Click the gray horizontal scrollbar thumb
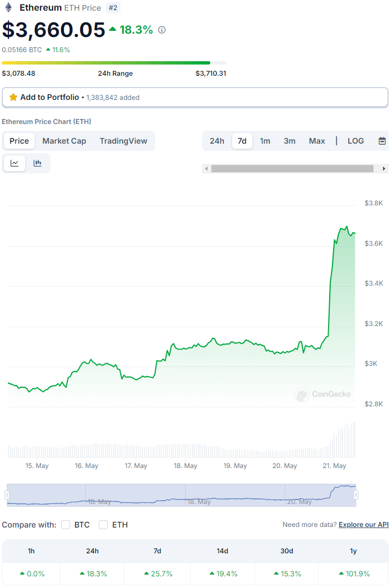 pos(292,169)
